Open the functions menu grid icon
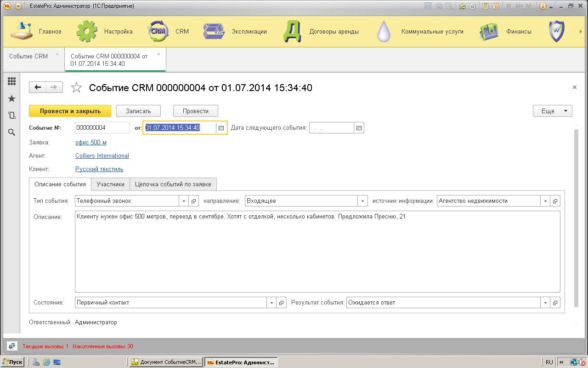 12,81
